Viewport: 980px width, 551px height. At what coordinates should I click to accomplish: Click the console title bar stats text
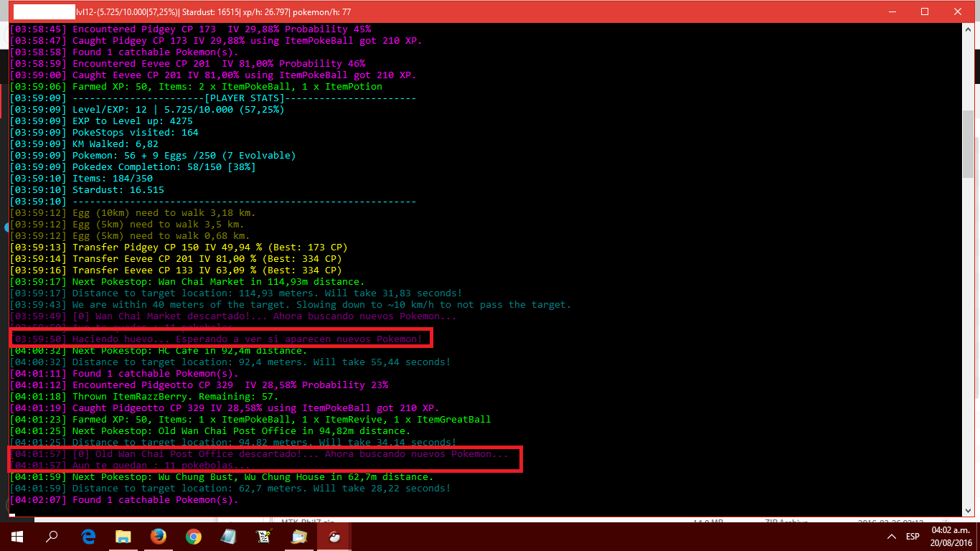pos(213,12)
